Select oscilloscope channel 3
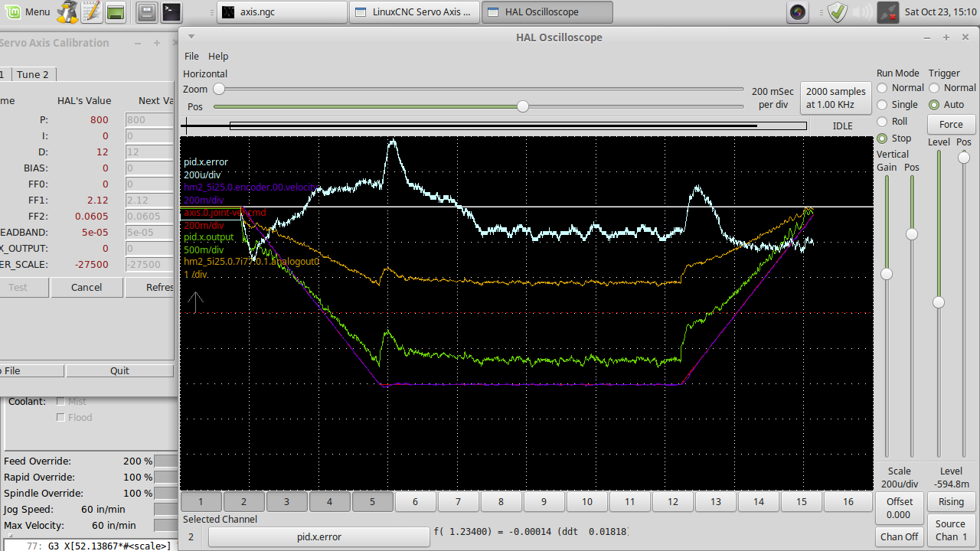Screen dimensions: 980x551 point(286,502)
